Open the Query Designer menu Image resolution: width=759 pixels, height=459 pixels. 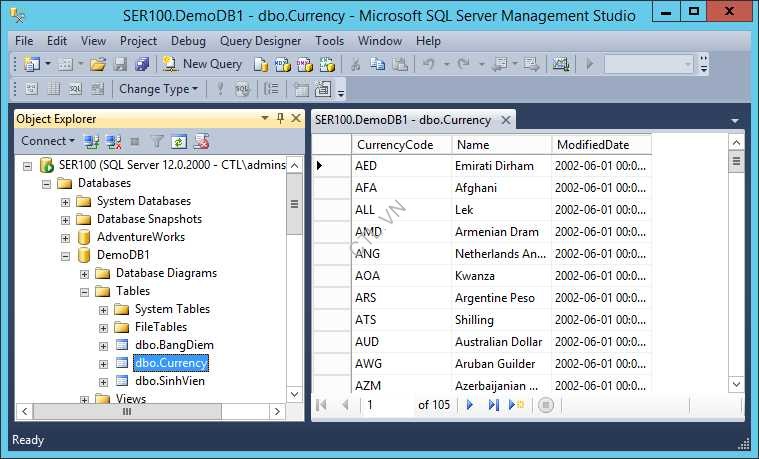260,41
